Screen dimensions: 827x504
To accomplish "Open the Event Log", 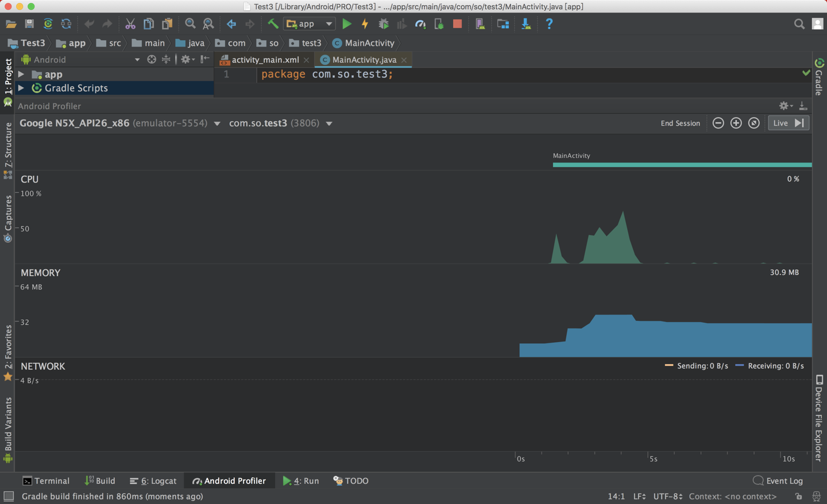I will 778,481.
